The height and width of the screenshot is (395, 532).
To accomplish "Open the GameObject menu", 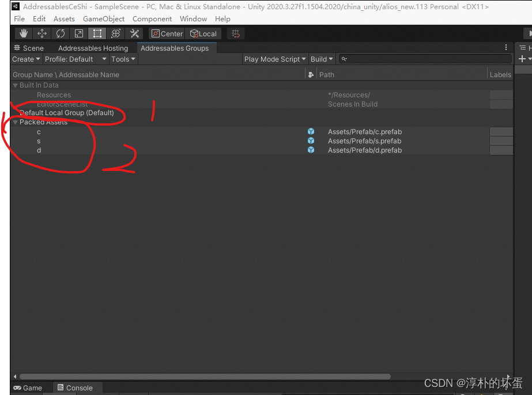I will click(x=104, y=19).
